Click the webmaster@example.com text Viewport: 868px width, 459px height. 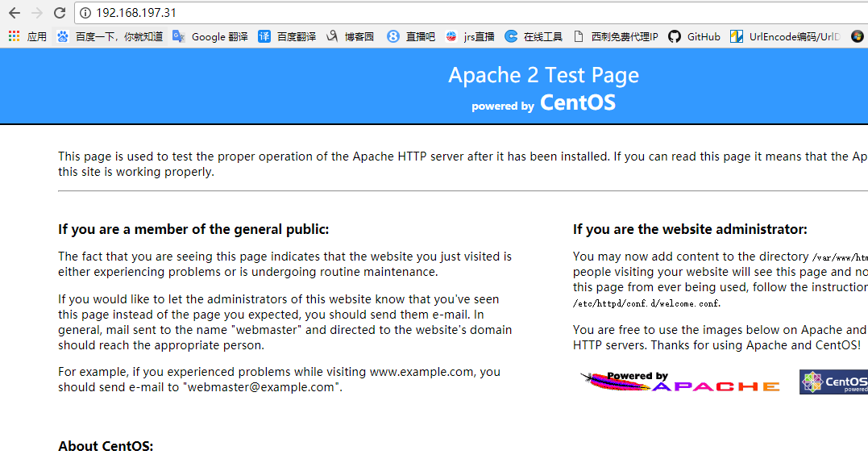[x=261, y=387]
